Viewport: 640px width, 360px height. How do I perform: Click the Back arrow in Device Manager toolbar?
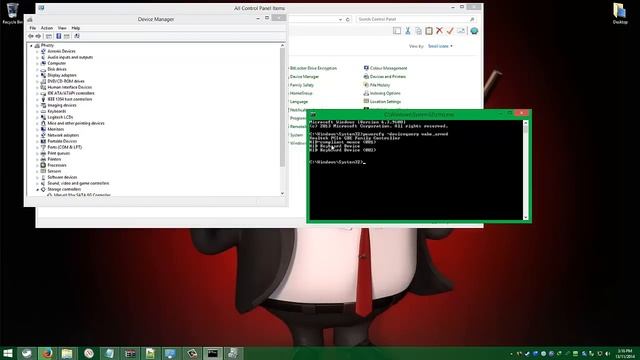[x=31, y=36]
